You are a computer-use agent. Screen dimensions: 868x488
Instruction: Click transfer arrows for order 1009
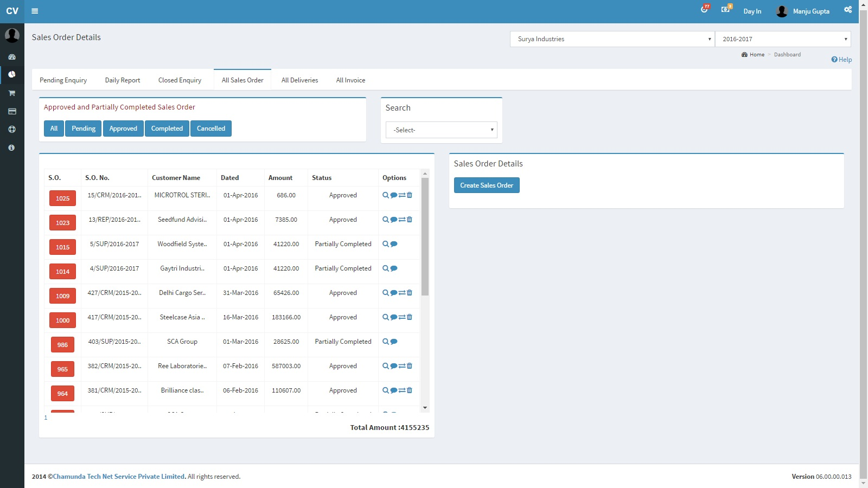coord(402,293)
